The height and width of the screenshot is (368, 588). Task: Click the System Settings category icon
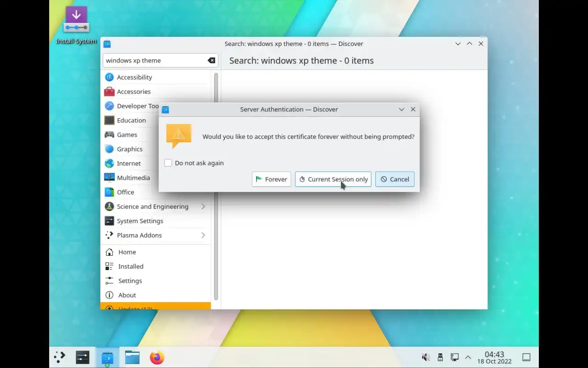coord(109,221)
